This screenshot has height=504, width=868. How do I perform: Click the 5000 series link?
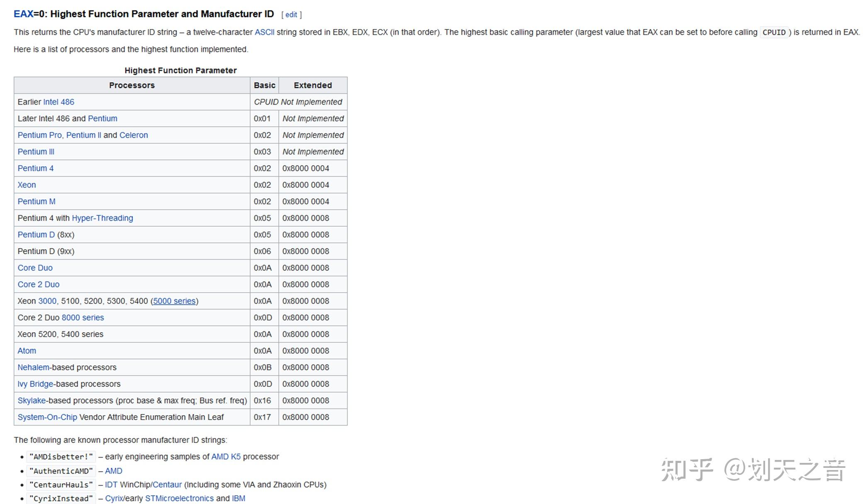(x=174, y=301)
